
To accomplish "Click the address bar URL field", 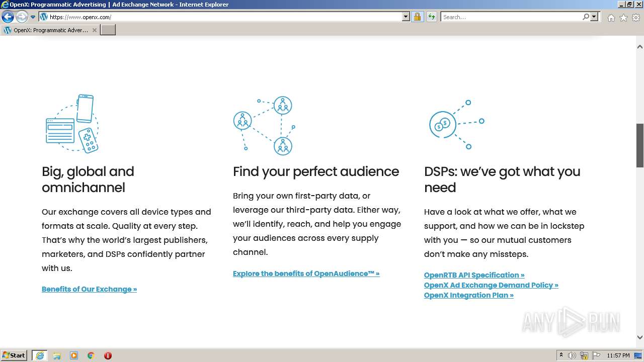I will pyautogui.click(x=225, y=17).
